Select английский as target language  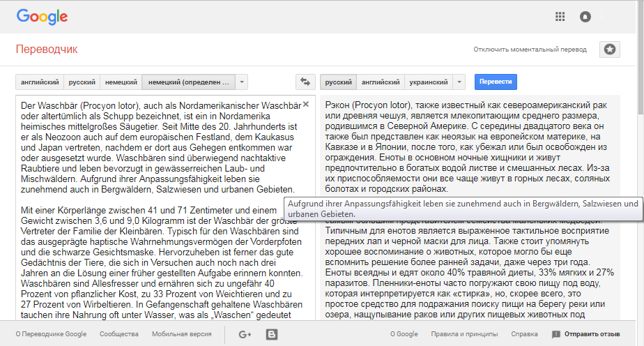pos(381,82)
